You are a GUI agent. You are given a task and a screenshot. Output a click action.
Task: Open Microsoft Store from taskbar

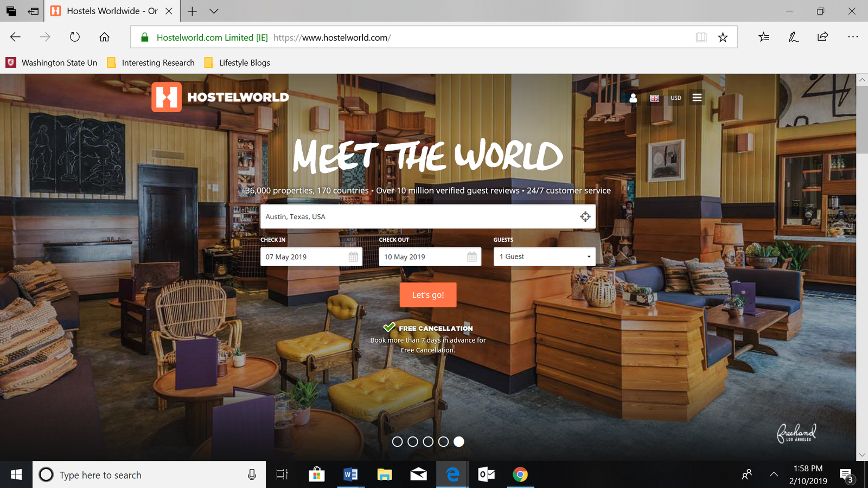click(316, 474)
